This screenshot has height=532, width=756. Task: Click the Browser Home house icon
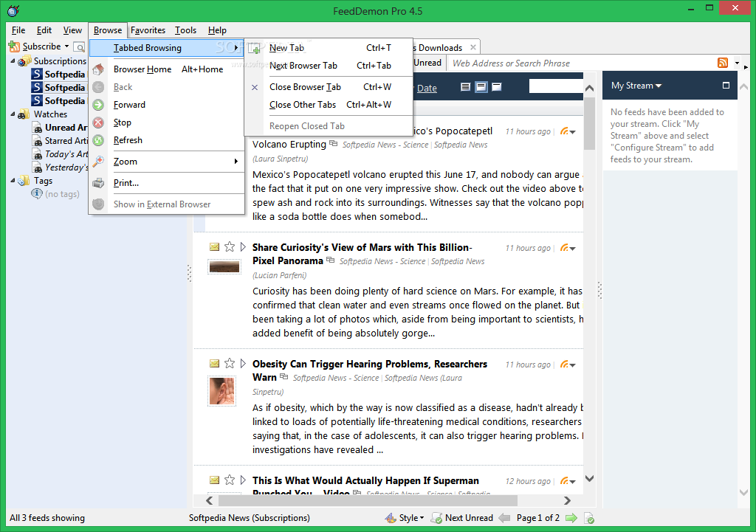tap(98, 69)
